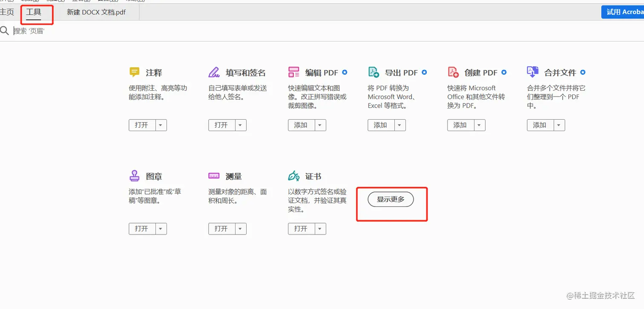The width and height of the screenshot is (644, 309).
Task: Click the 添加 button for 创建 PDF
Action: 460,125
